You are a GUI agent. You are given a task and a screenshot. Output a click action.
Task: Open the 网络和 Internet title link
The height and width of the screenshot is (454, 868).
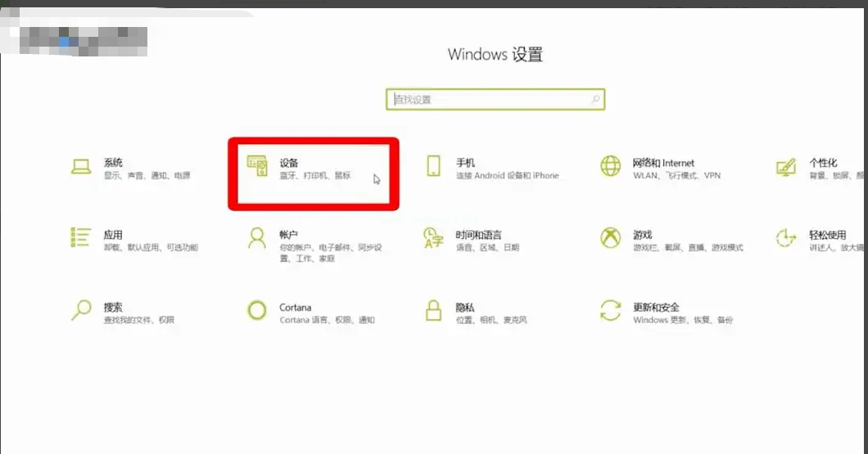(663, 163)
